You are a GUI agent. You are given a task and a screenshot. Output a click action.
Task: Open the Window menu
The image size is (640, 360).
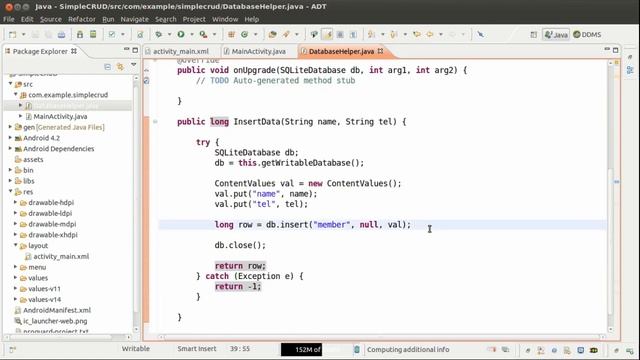tap(225, 19)
